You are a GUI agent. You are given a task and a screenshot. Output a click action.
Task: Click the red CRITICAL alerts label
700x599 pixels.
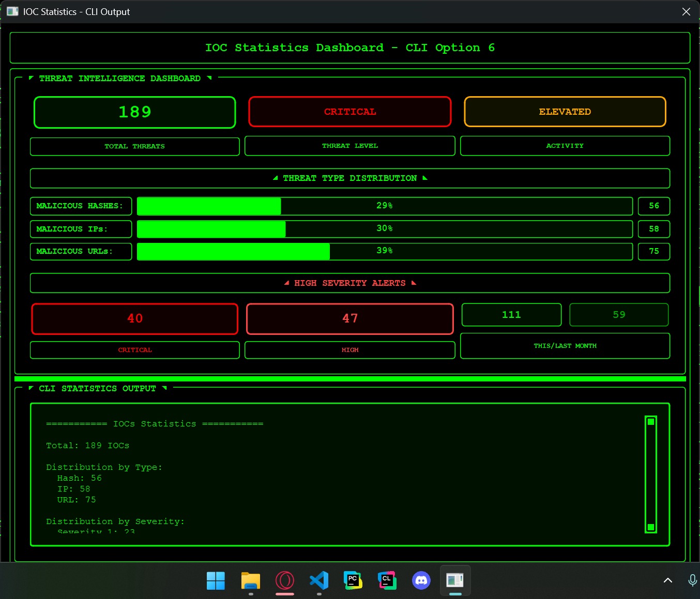134,350
